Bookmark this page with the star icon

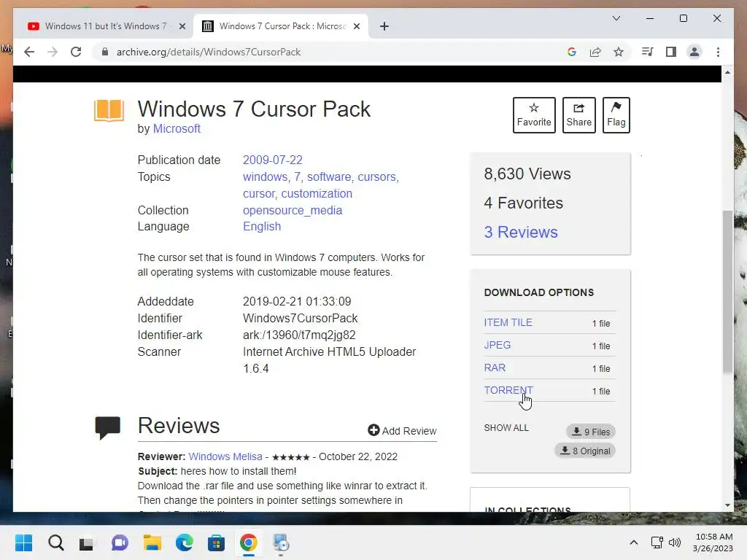click(619, 52)
